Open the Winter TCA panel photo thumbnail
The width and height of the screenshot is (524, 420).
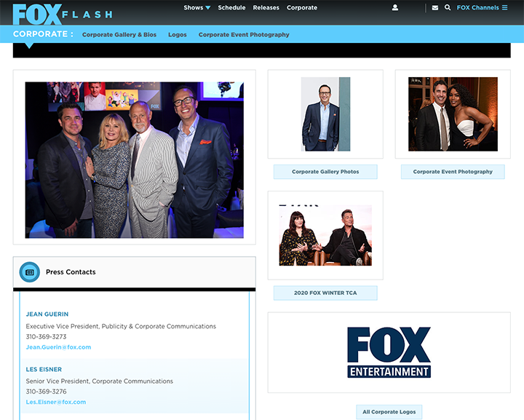(325, 235)
